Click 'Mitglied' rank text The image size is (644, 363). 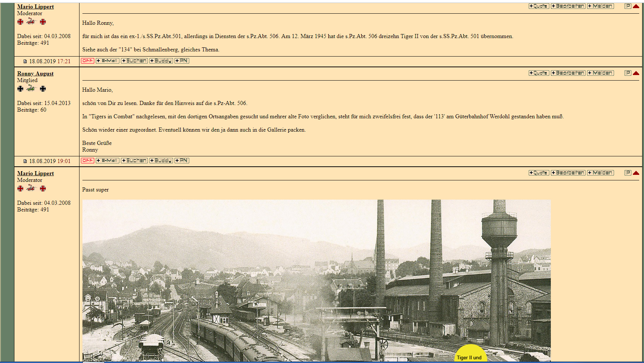coord(27,80)
